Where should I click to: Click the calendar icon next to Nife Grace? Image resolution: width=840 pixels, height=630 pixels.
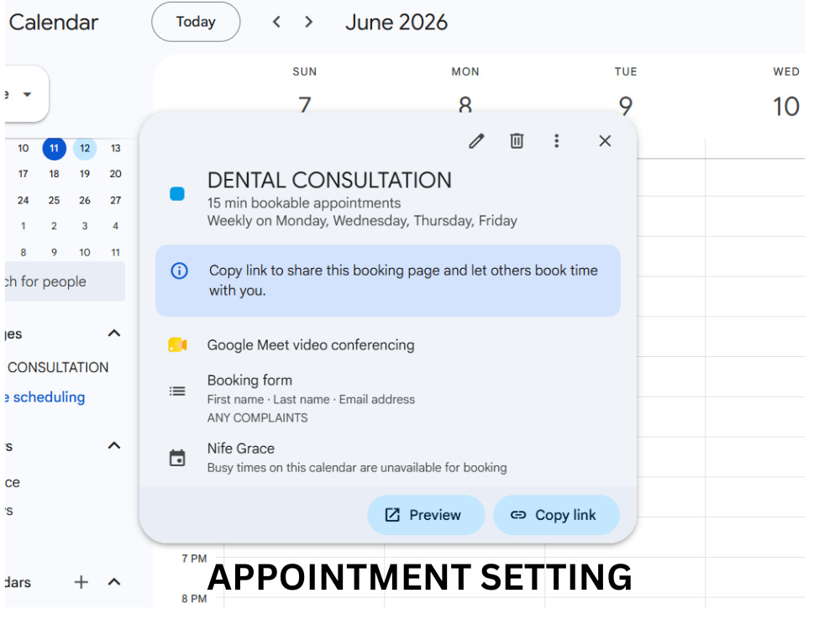point(177,458)
